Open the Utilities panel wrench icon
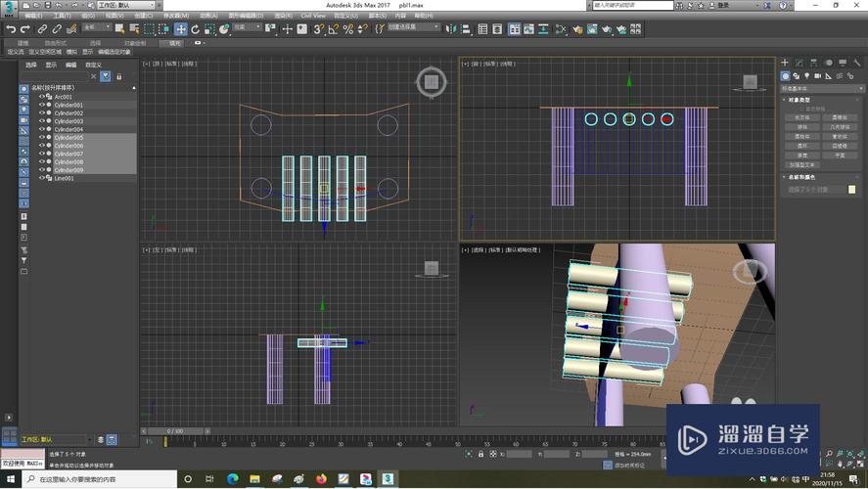Viewport: 868px width, 489px height. pyautogui.click(x=857, y=63)
